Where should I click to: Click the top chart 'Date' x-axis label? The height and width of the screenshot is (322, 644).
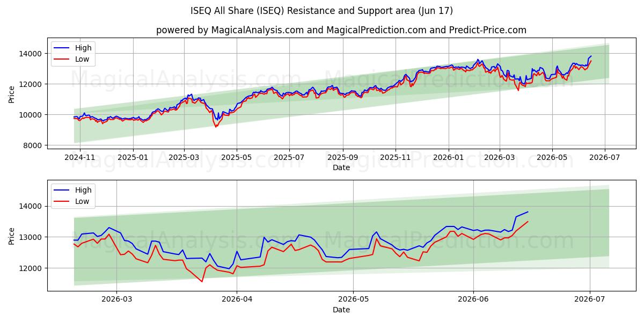click(341, 167)
